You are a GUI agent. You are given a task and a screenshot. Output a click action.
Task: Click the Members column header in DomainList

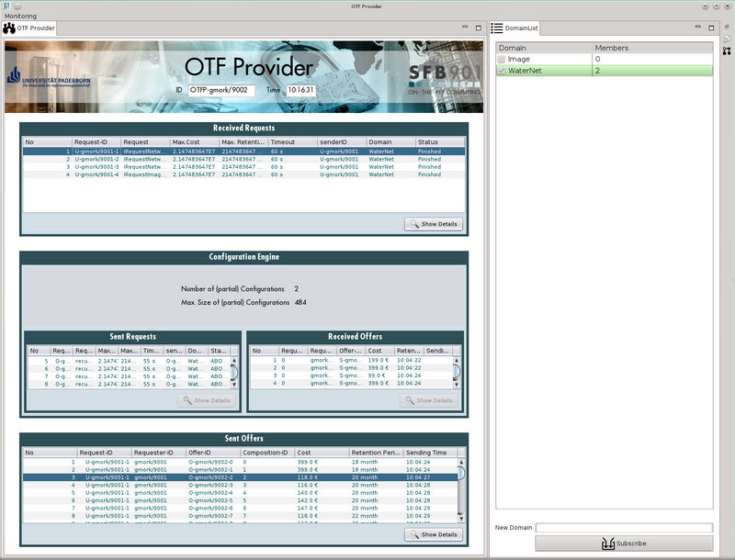pos(652,48)
